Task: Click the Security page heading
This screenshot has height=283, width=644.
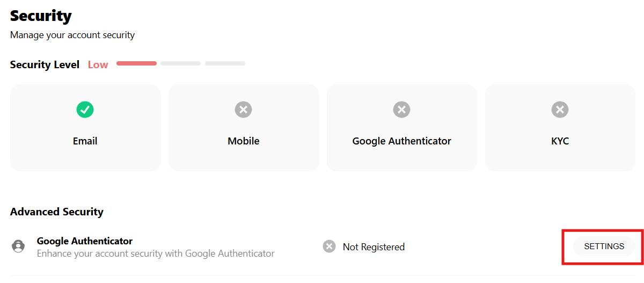Action: pos(41,16)
